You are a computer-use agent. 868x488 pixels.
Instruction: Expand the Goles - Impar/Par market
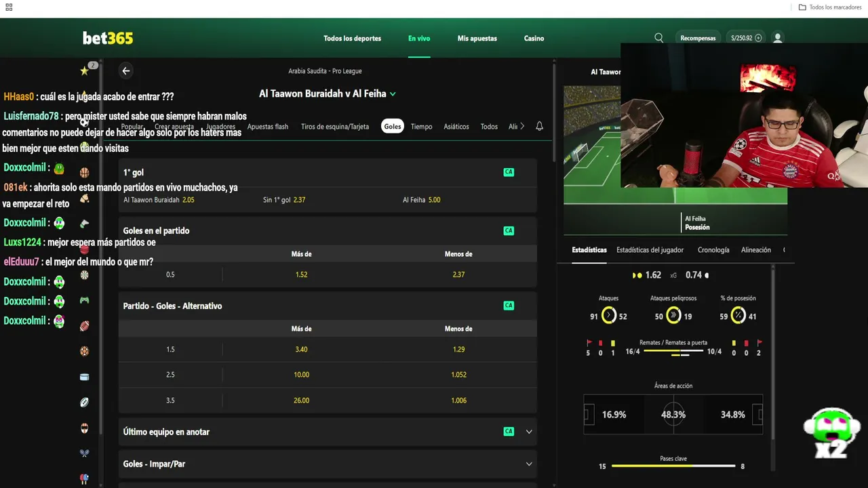tap(529, 464)
